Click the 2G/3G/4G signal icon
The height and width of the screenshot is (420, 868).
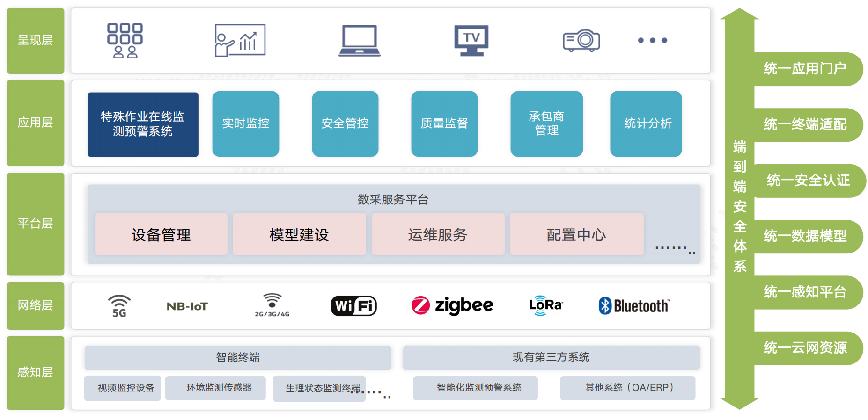(272, 305)
